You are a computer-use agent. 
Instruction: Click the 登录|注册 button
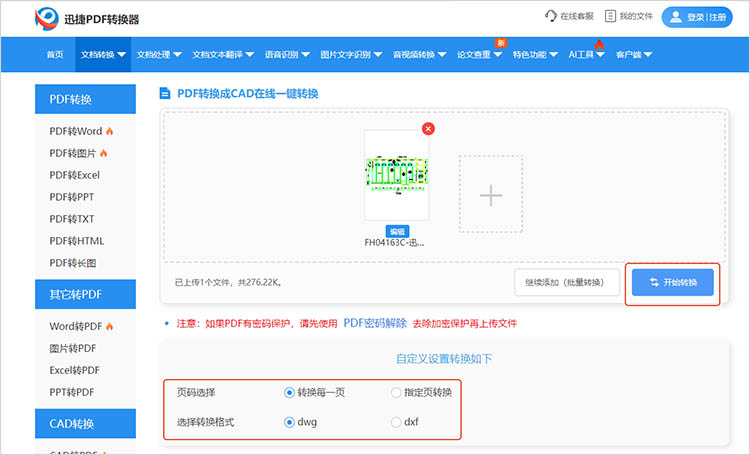coord(697,17)
